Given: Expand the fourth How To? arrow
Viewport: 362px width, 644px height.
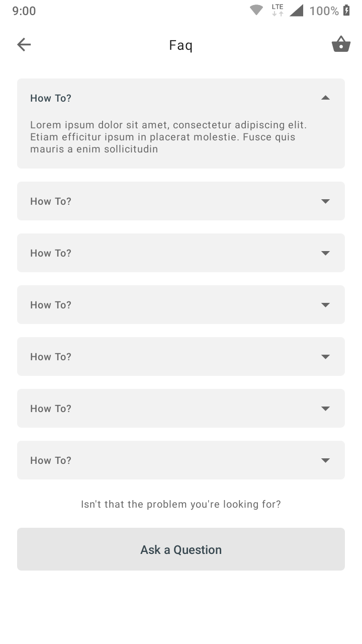Looking at the screenshot, I should 325,305.
